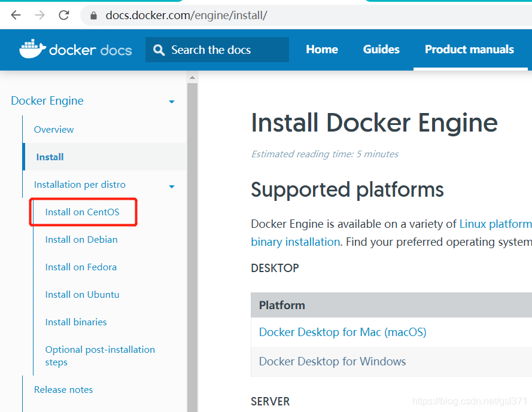Click the browser forward arrow
Viewport: 532px width, 412px height.
pyautogui.click(x=39, y=15)
